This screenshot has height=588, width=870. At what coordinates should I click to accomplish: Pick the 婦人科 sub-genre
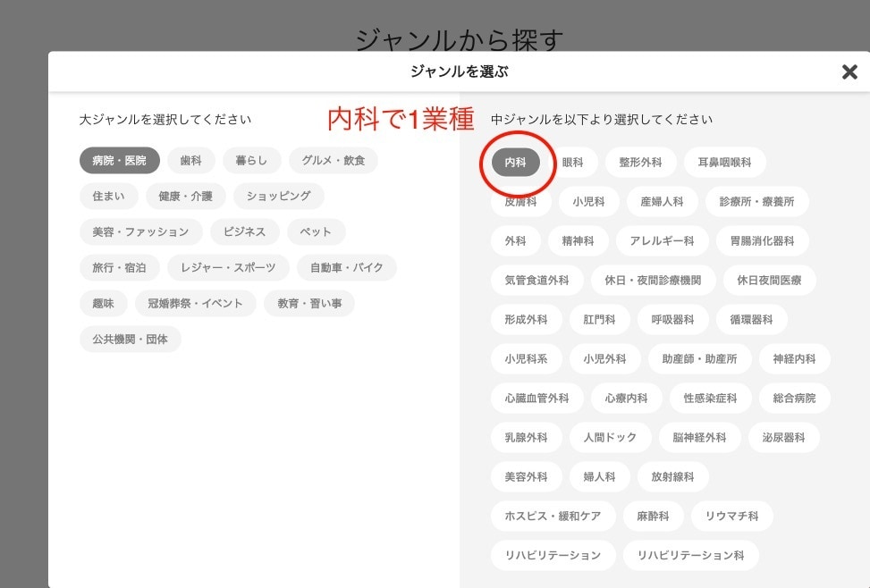pyautogui.click(x=600, y=477)
